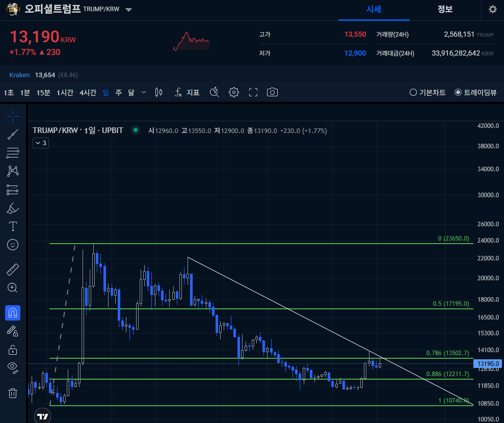The image size is (504, 423).
Task: Click the 42000.0 price axis label
Action: (x=488, y=126)
